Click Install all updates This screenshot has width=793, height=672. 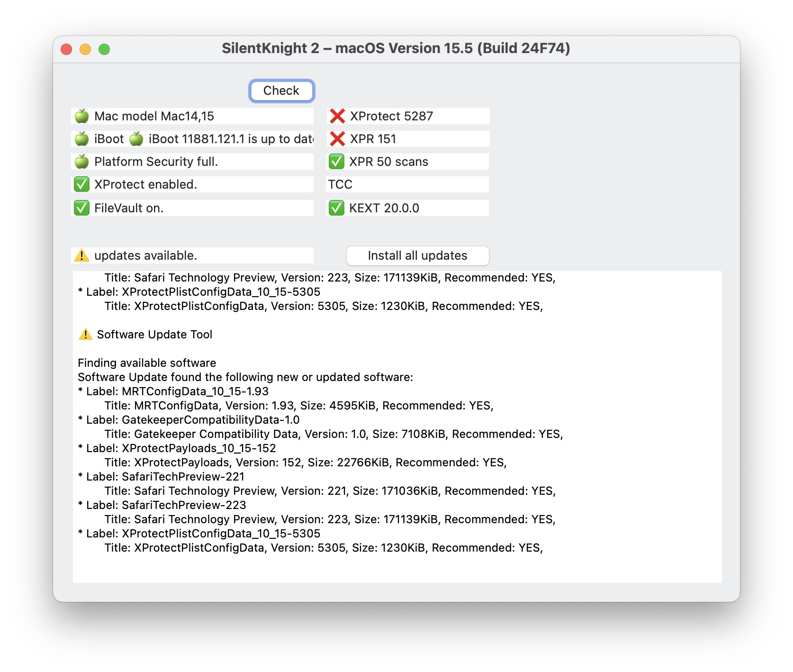[417, 255]
